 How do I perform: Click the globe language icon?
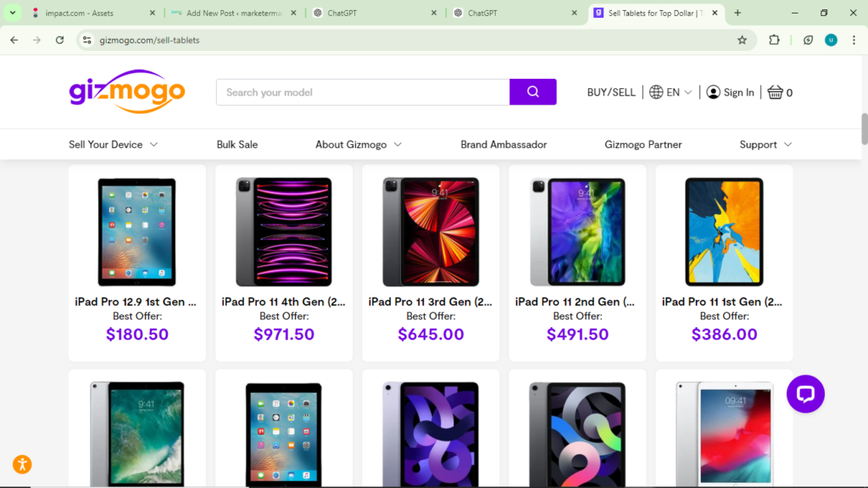click(656, 92)
